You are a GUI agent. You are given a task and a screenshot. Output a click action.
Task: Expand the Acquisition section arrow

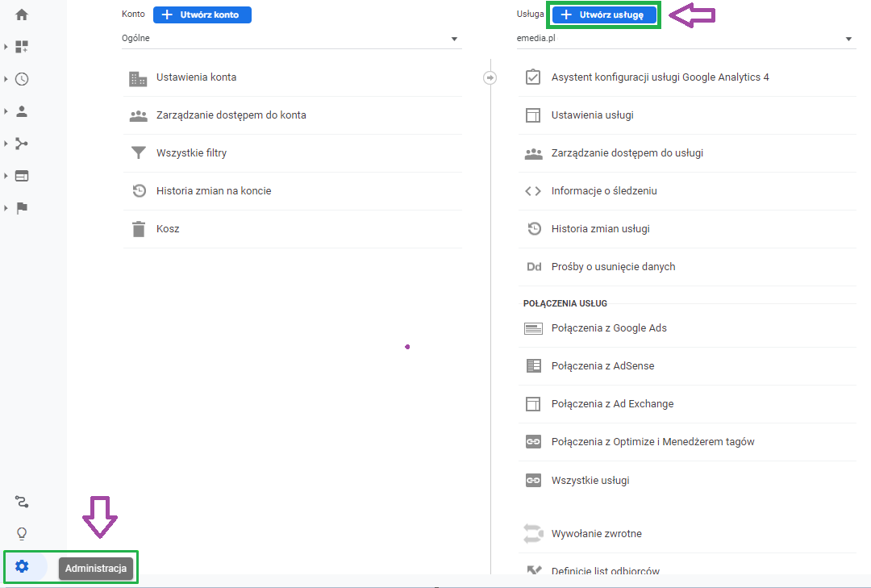click(6, 144)
